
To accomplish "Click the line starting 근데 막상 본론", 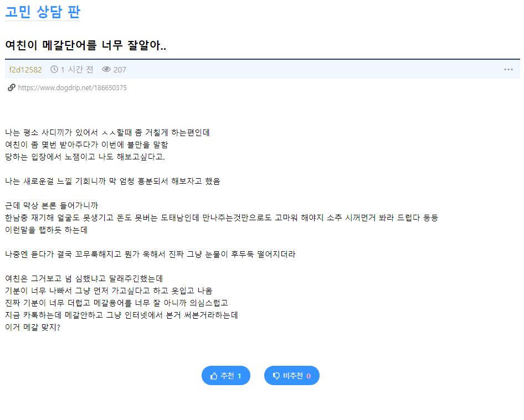I will click(x=52, y=206).
